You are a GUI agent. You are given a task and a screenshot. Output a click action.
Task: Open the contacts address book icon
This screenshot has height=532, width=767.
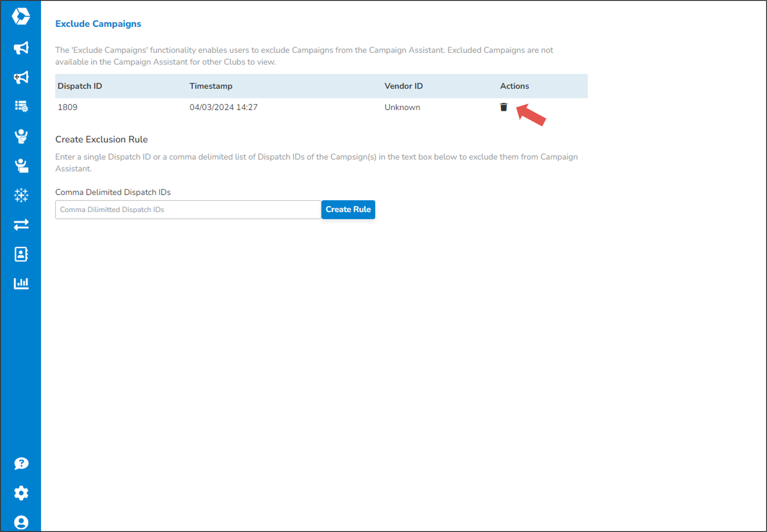point(21,254)
